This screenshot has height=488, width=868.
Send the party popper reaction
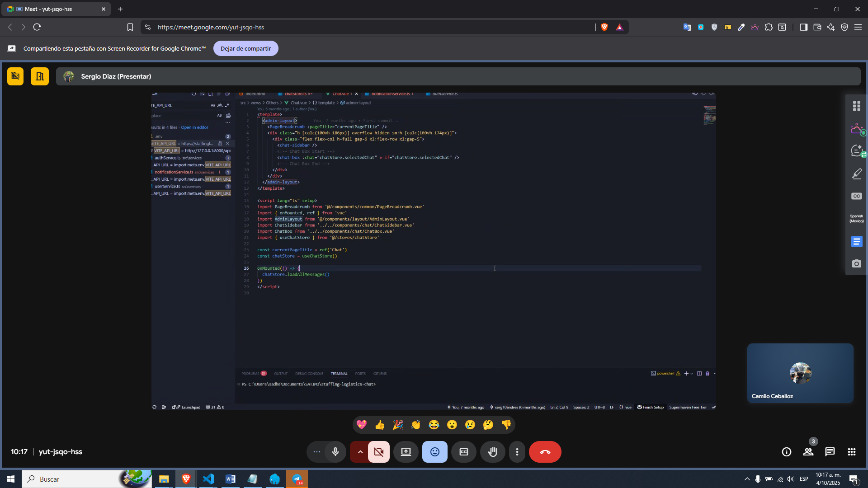397,425
